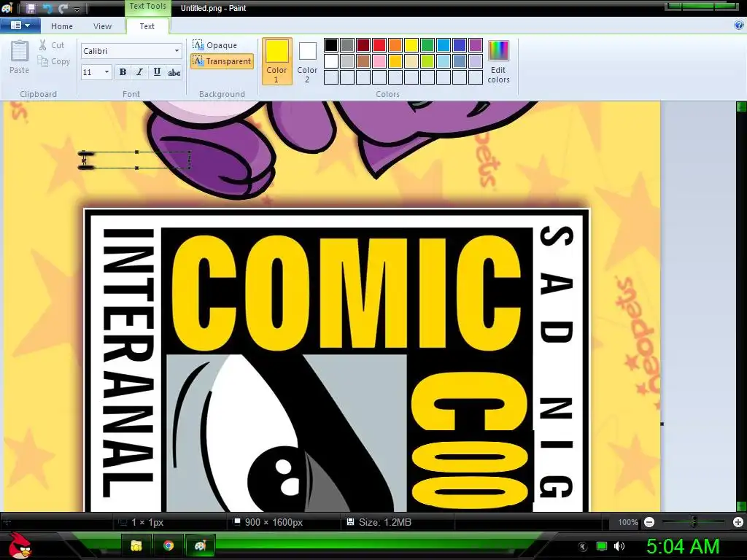Pick the lavender color swatch
The height and width of the screenshot is (560, 747).
click(x=476, y=61)
